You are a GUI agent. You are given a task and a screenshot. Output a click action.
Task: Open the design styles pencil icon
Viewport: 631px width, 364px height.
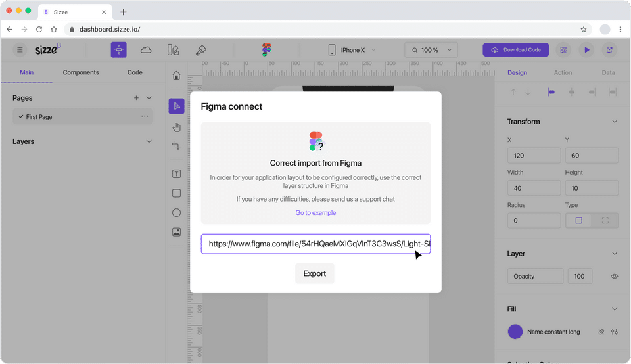[173, 50]
